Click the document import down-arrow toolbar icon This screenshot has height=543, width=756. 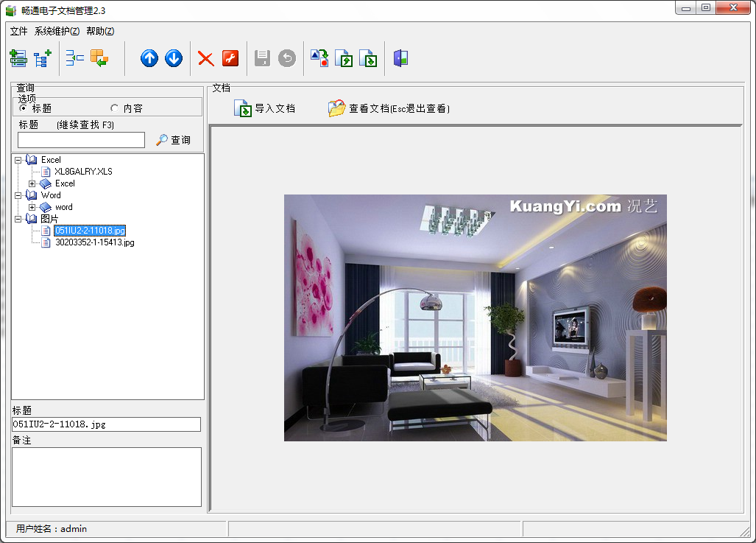(368, 58)
